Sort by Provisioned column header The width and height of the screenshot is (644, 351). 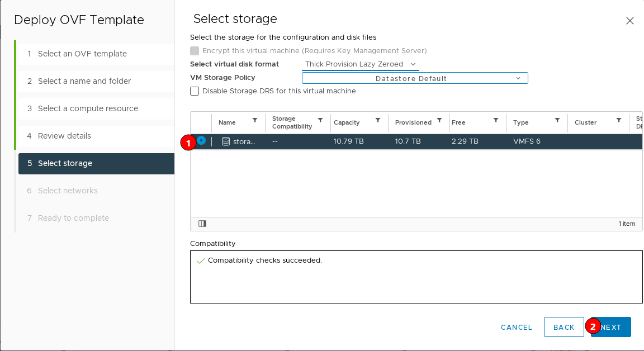413,123
